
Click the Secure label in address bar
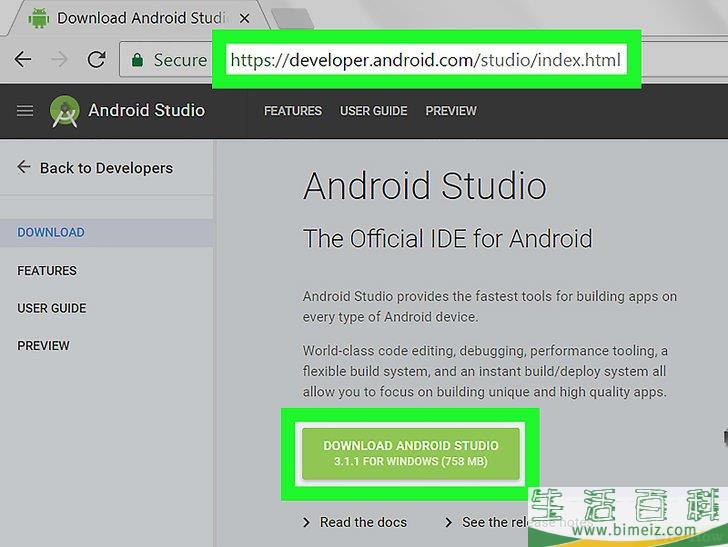pos(180,60)
